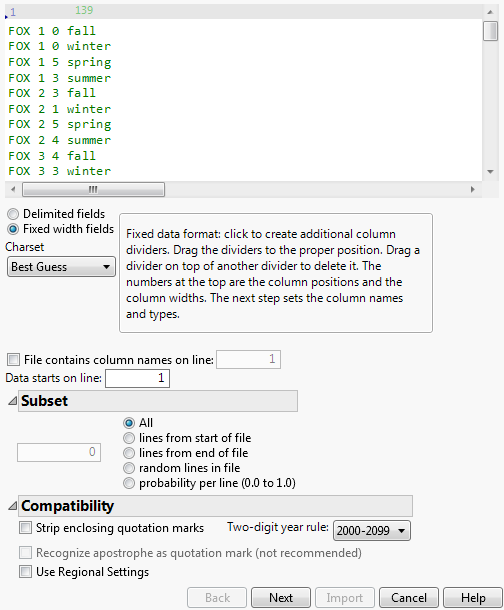Click preview row 'FOX 1 0 winter'
The image size is (504, 610).
[60, 46]
